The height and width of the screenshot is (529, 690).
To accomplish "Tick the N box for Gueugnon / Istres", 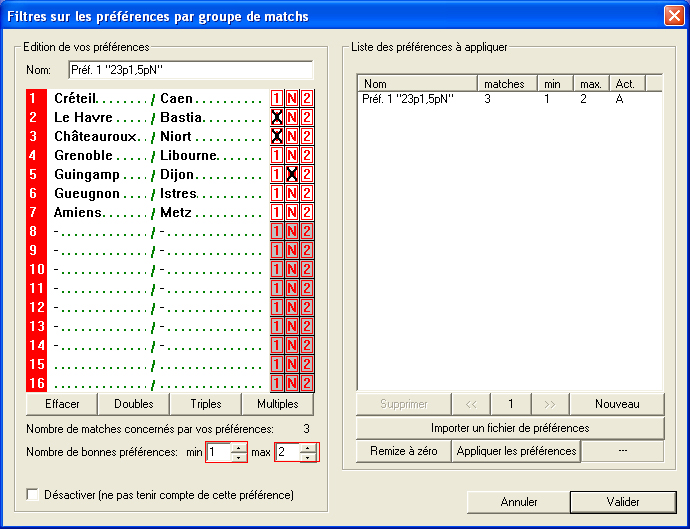I will [x=292, y=193].
